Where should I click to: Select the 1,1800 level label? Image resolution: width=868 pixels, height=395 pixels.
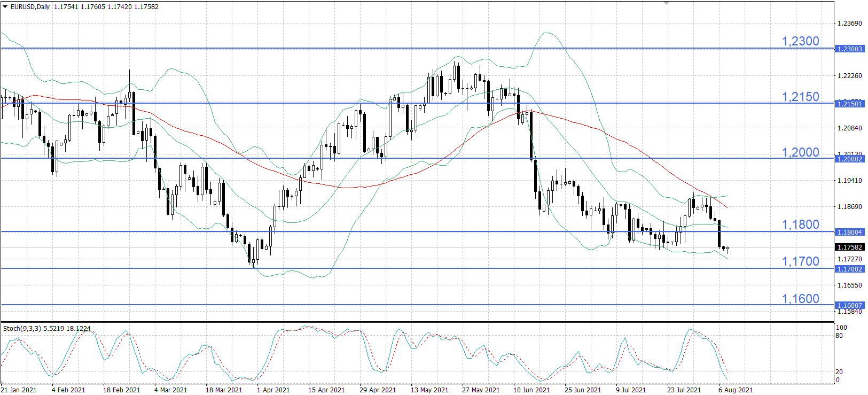[x=800, y=224]
